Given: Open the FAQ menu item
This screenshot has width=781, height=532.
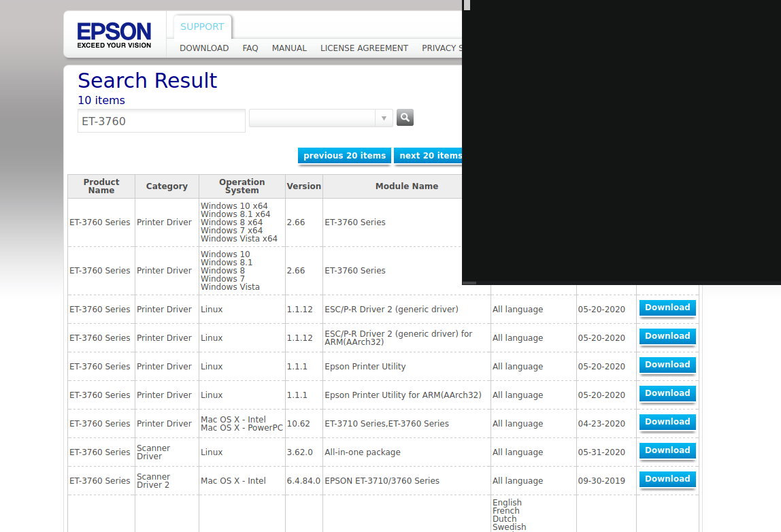Looking at the screenshot, I should coord(250,48).
